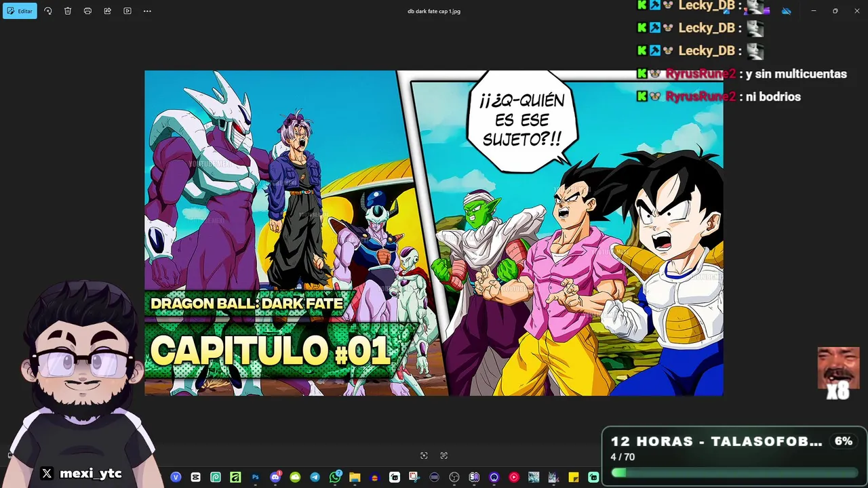The height and width of the screenshot is (488, 868).
Task: Open WhatsApp from the taskbar
Action: pos(335,477)
